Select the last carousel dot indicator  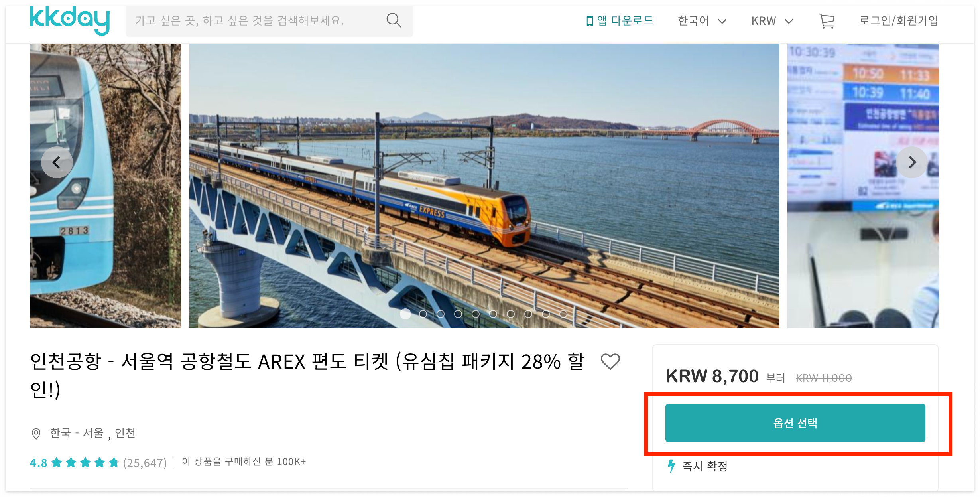pos(563,314)
